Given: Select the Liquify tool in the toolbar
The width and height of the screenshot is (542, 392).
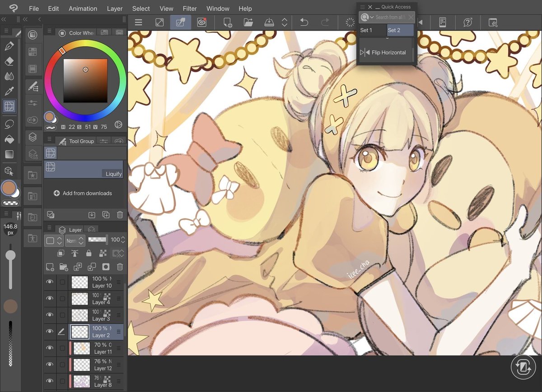Looking at the screenshot, I should [x=9, y=106].
